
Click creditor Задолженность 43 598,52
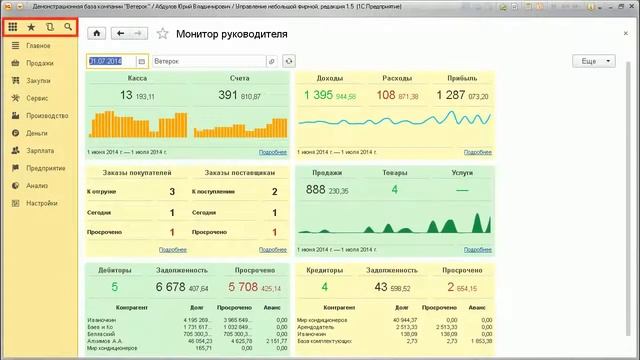click(392, 287)
